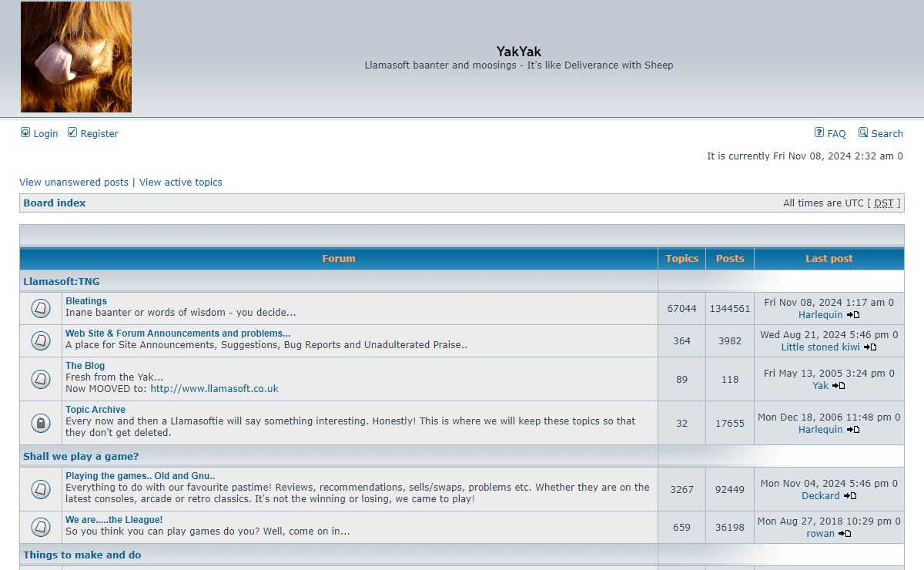Open Harlequin profile in Bleatings row
Screen dimensions: 924x570
click(821, 315)
